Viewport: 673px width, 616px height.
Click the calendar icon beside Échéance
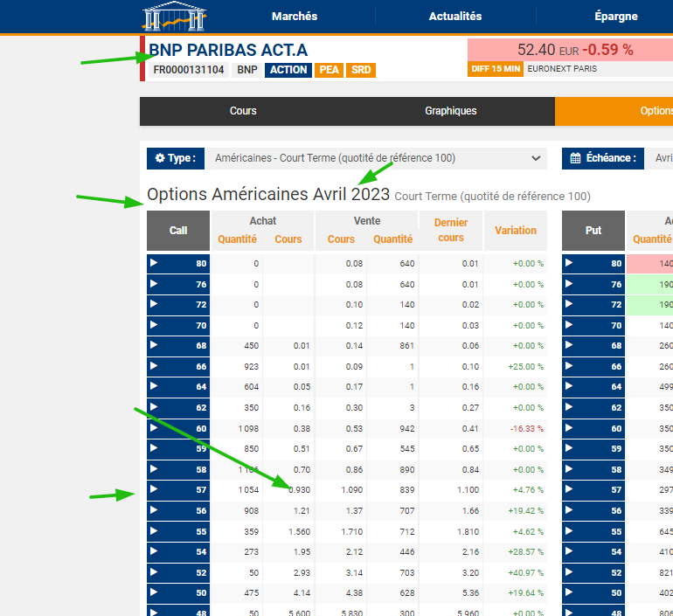point(575,158)
